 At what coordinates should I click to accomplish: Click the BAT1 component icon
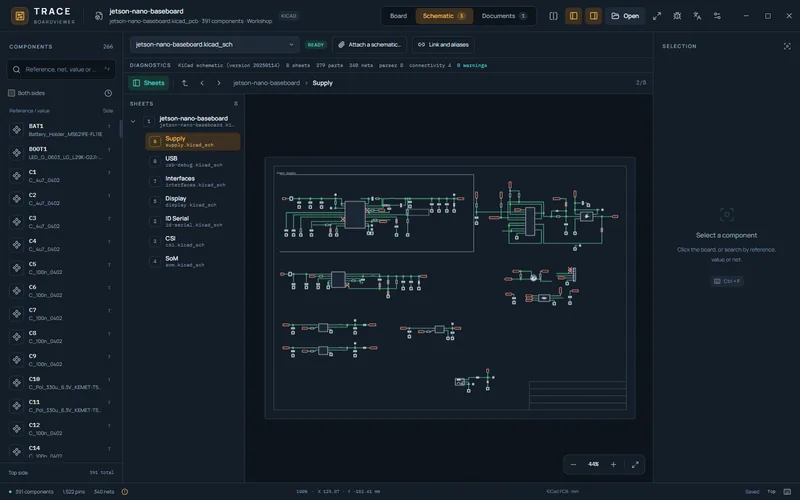click(17, 130)
